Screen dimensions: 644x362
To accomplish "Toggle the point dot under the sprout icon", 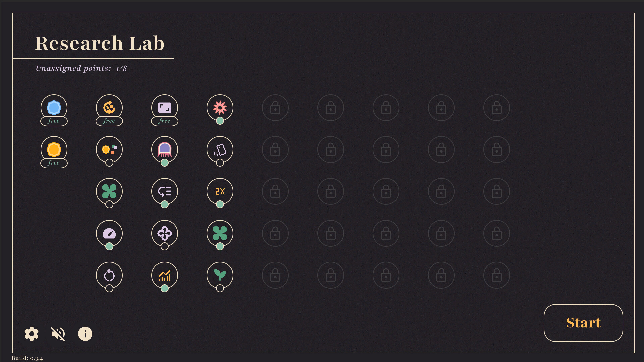I will click(x=220, y=288).
